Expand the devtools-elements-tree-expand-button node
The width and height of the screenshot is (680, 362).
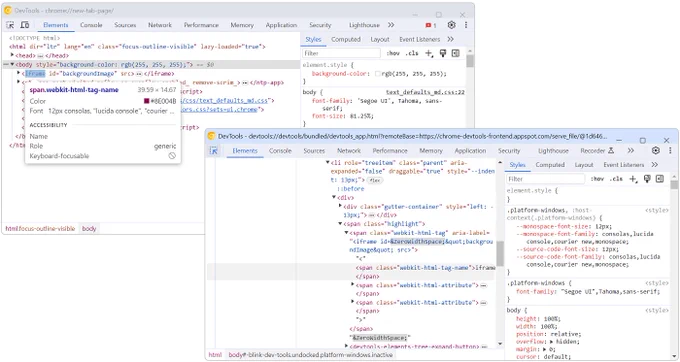tap(347, 346)
